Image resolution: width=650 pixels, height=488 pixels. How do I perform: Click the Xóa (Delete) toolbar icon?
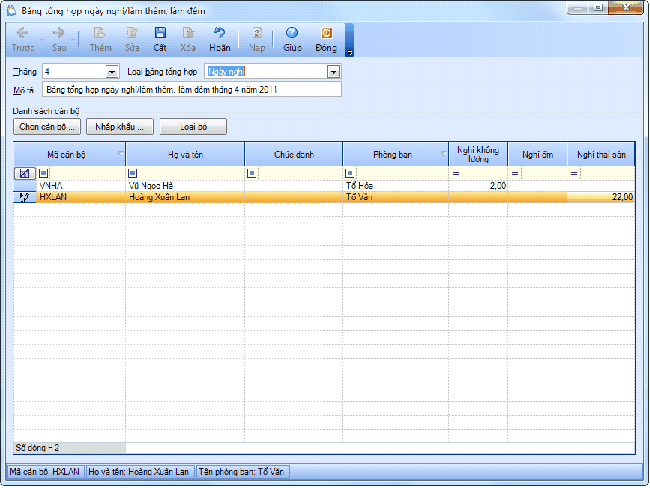point(188,39)
